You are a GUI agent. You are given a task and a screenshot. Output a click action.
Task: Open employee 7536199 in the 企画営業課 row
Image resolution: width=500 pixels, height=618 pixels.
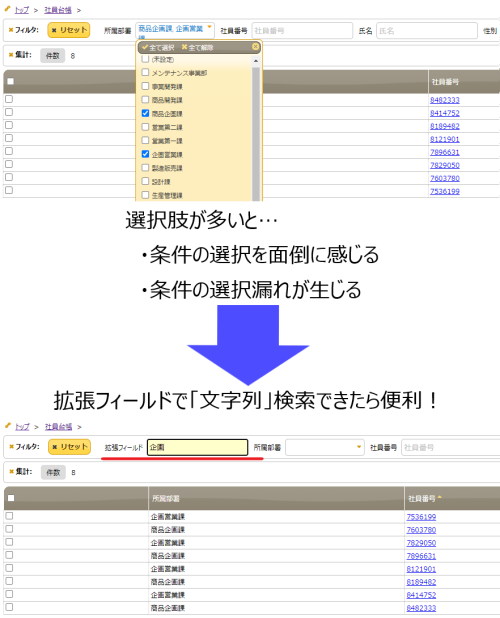click(x=421, y=517)
